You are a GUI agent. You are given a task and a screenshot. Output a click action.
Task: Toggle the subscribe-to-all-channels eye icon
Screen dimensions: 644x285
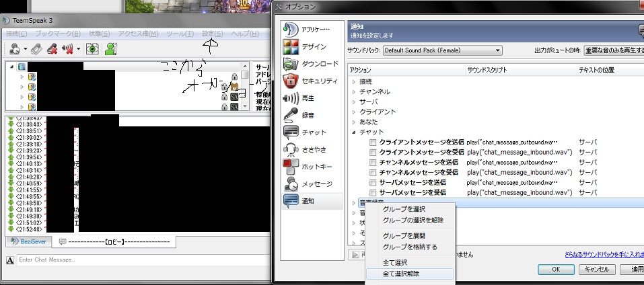[94, 49]
